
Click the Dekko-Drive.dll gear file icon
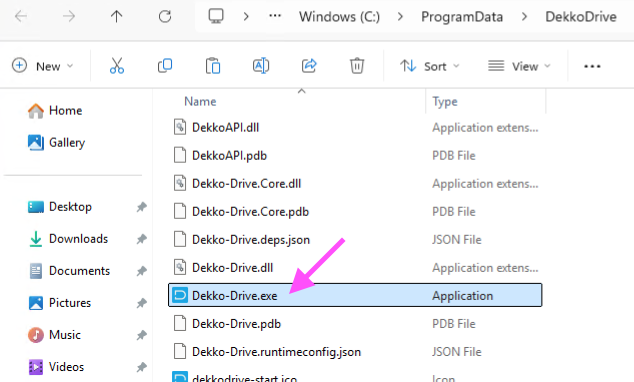tap(180, 267)
